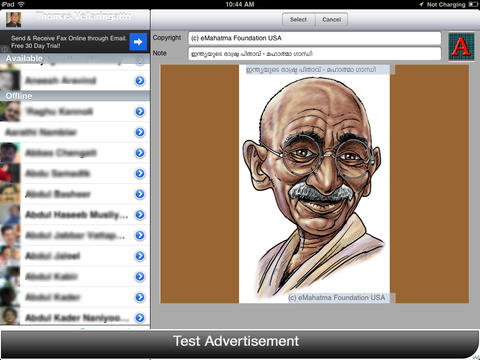The image size is (480, 360).
Task: Edit the Note text field
Action: 314,54
